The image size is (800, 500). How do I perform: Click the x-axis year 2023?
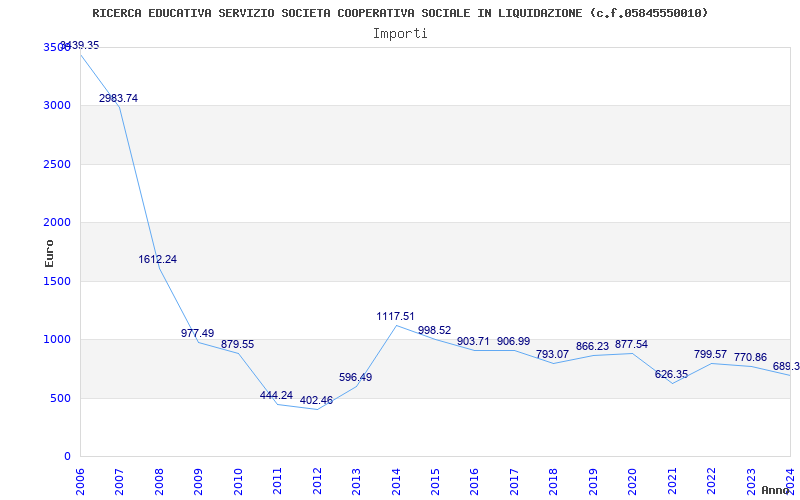pyautogui.click(x=752, y=481)
